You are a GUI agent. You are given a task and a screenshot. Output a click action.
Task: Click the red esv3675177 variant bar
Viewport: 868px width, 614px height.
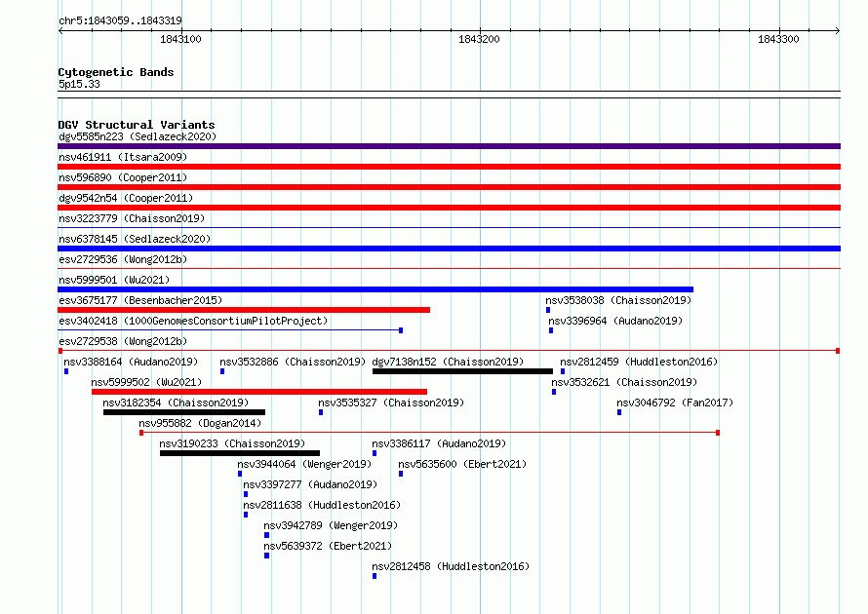(244, 310)
